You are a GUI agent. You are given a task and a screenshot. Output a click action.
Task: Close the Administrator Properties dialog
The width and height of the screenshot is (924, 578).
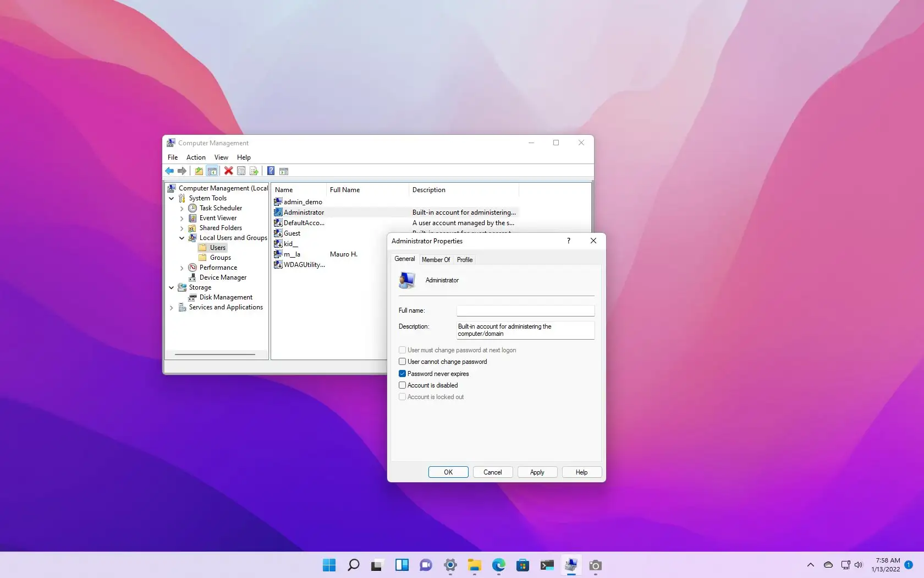pyautogui.click(x=593, y=241)
